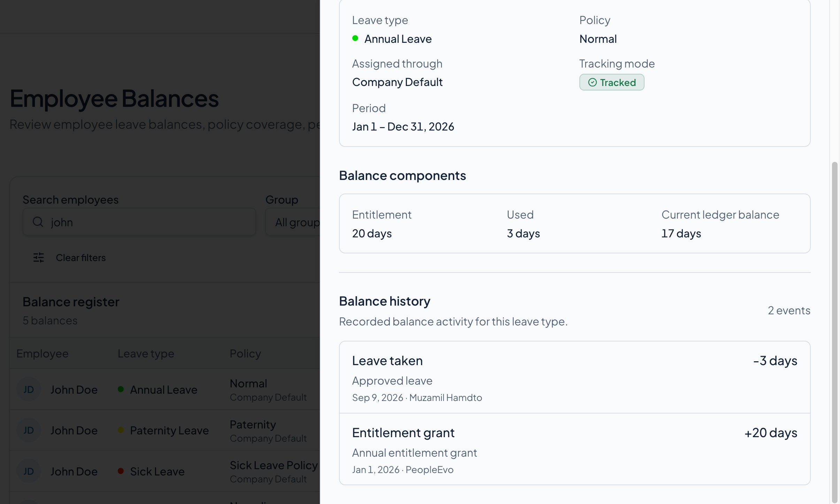Click the +20 days value

pyautogui.click(x=771, y=433)
